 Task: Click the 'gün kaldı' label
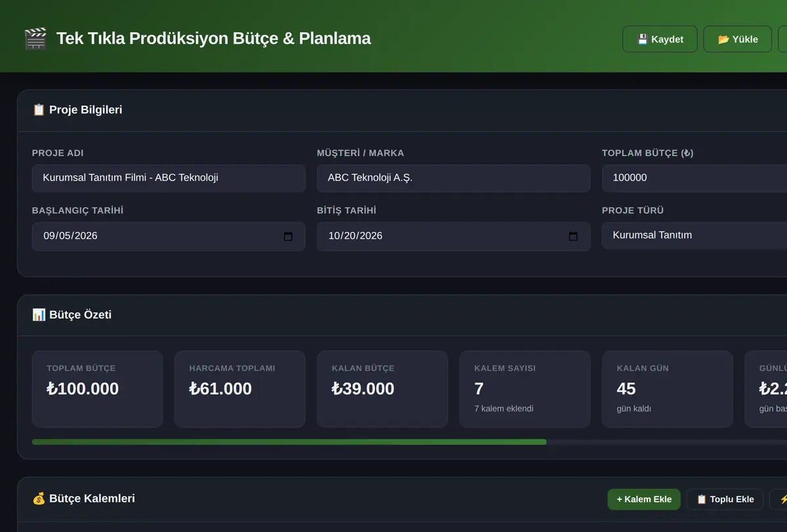(x=634, y=409)
